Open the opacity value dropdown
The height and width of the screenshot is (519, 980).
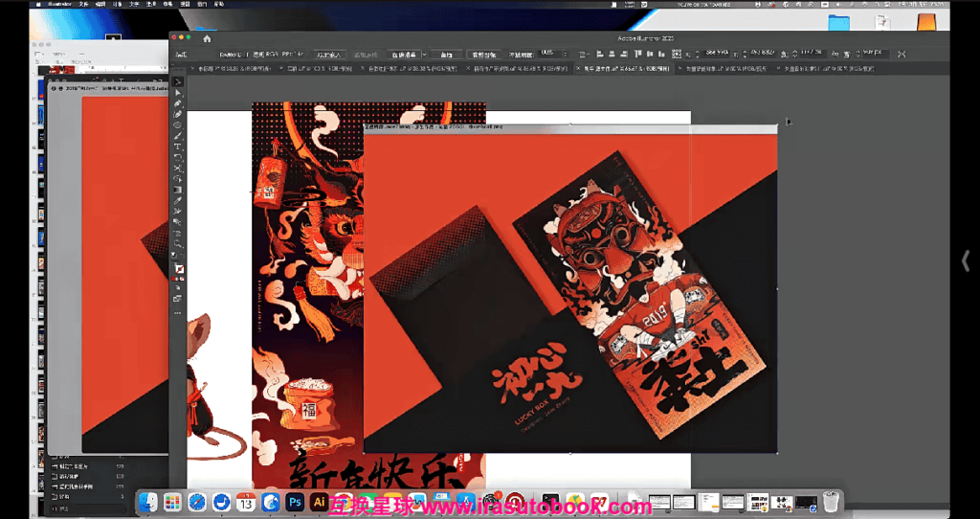point(565,55)
